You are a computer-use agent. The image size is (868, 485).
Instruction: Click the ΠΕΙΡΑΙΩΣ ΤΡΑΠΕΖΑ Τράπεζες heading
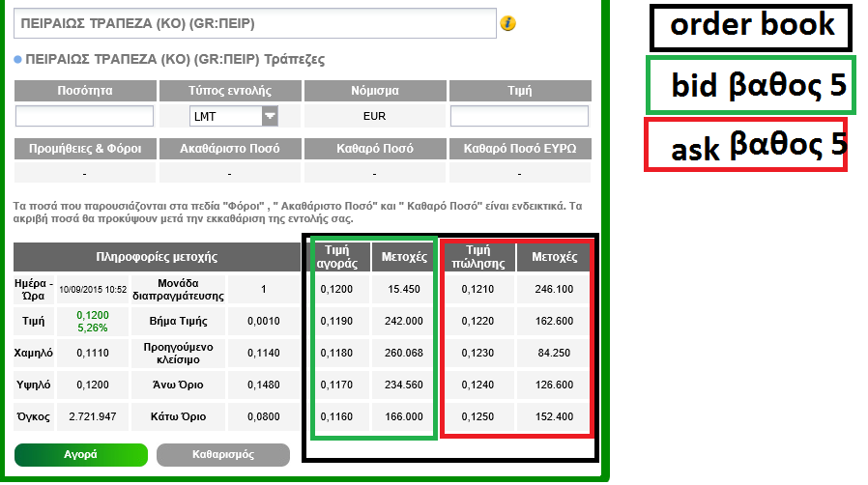pos(175,59)
